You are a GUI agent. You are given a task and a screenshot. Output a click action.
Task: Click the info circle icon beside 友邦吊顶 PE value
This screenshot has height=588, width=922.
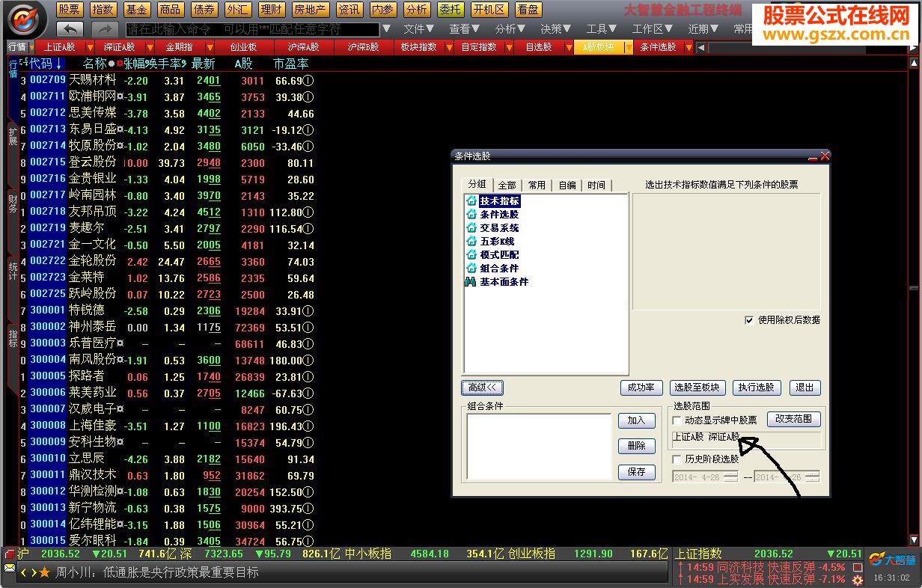[308, 212]
